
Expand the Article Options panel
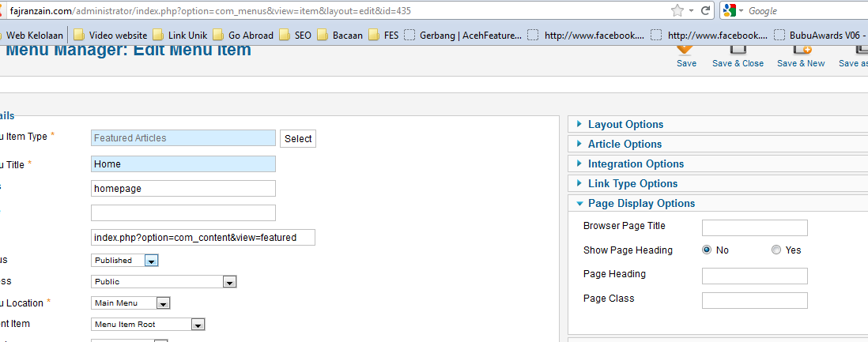625,144
